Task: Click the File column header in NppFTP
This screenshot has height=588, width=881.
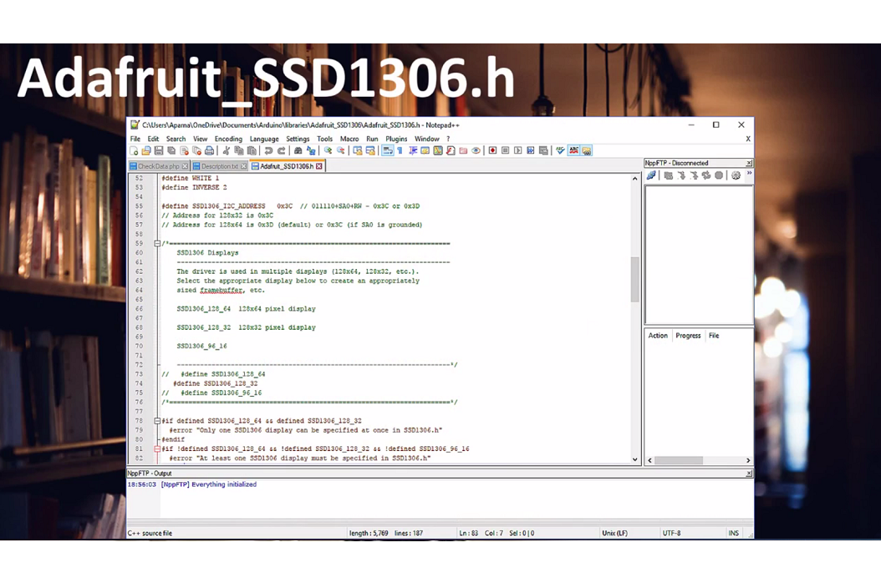Action: click(x=714, y=335)
